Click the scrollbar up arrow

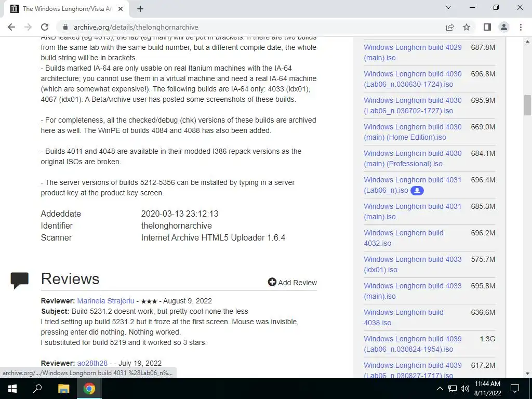527,42
